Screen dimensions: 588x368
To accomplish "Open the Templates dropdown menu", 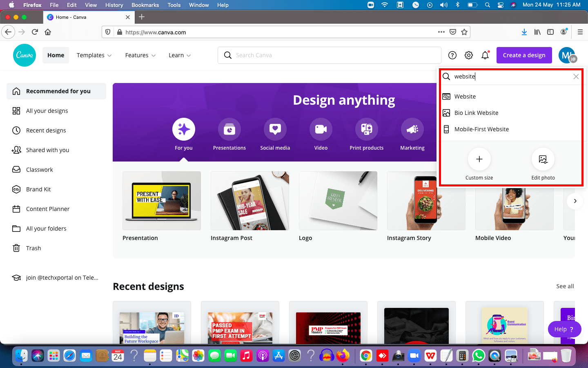I will point(94,55).
